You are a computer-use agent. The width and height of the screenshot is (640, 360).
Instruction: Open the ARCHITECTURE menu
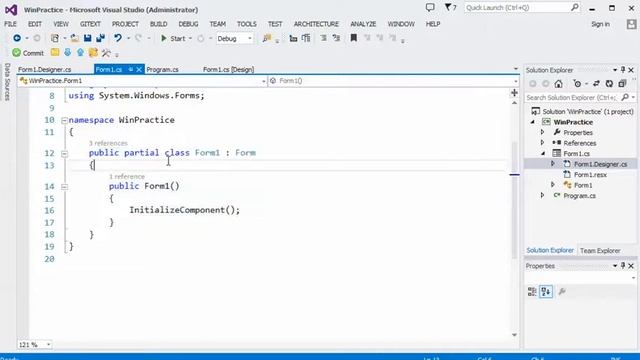point(316,24)
